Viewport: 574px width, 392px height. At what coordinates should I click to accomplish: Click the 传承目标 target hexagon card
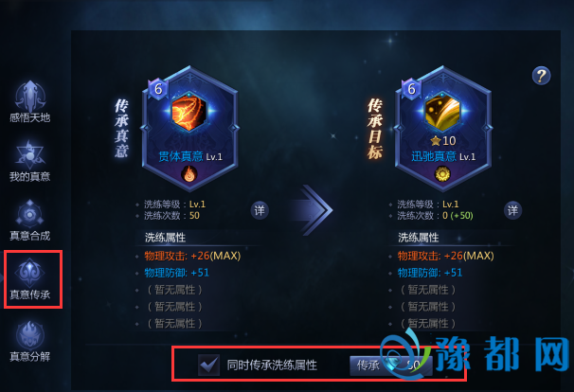click(443, 128)
